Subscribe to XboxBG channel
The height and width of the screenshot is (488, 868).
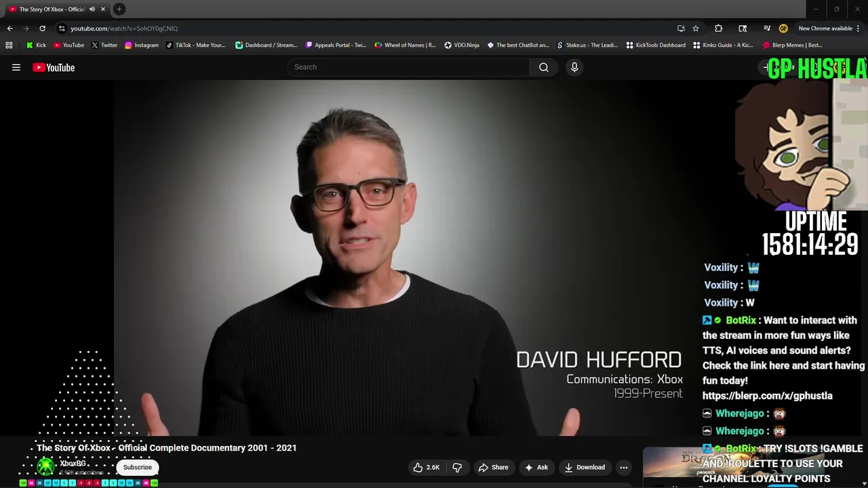click(138, 467)
